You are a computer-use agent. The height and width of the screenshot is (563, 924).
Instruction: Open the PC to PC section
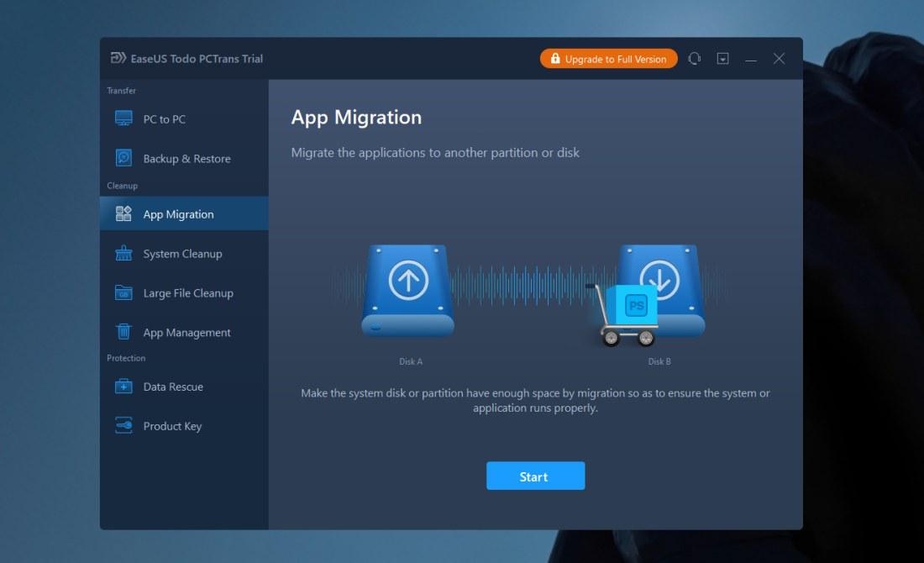(x=184, y=119)
